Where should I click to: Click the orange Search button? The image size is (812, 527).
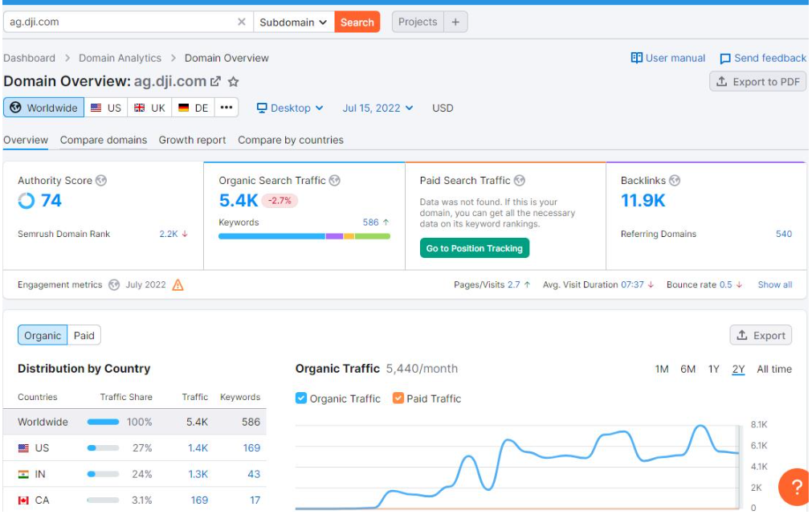[x=357, y=22]
